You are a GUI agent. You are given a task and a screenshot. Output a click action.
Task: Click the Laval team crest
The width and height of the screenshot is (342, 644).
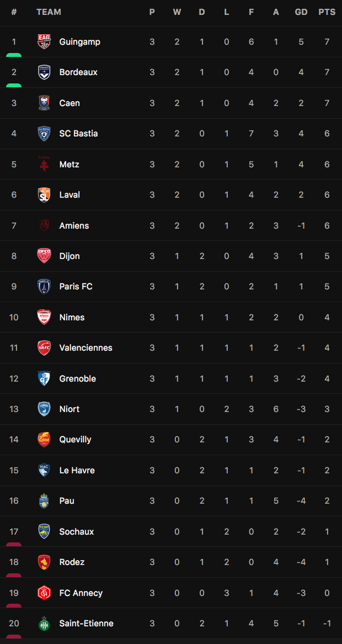pos(44,195)
